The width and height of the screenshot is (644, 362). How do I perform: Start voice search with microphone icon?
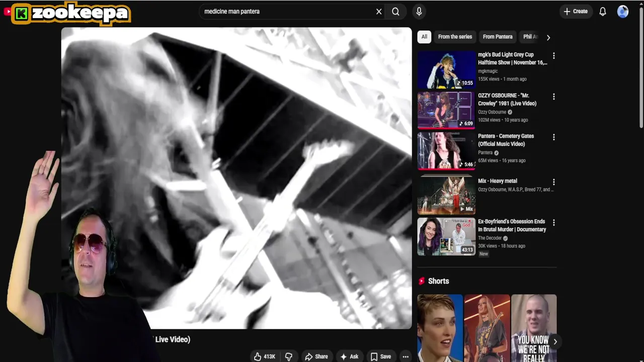(x=419, y=12)
